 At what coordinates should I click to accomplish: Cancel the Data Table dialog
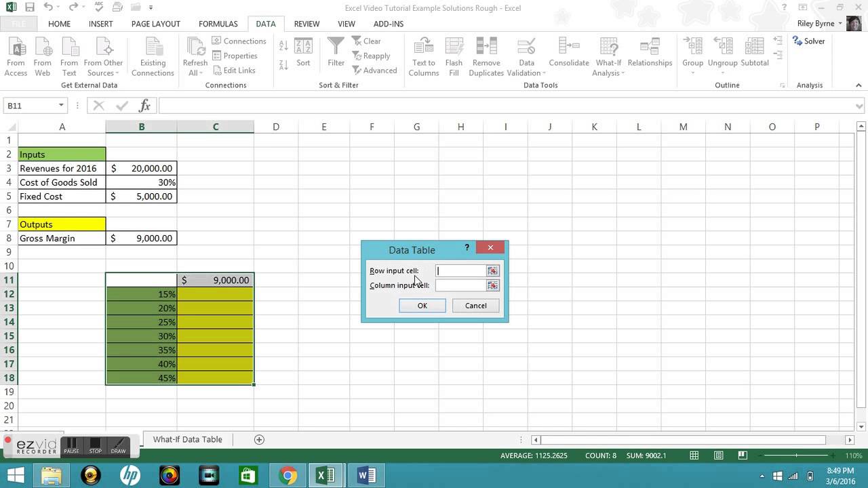pos(475,306)
